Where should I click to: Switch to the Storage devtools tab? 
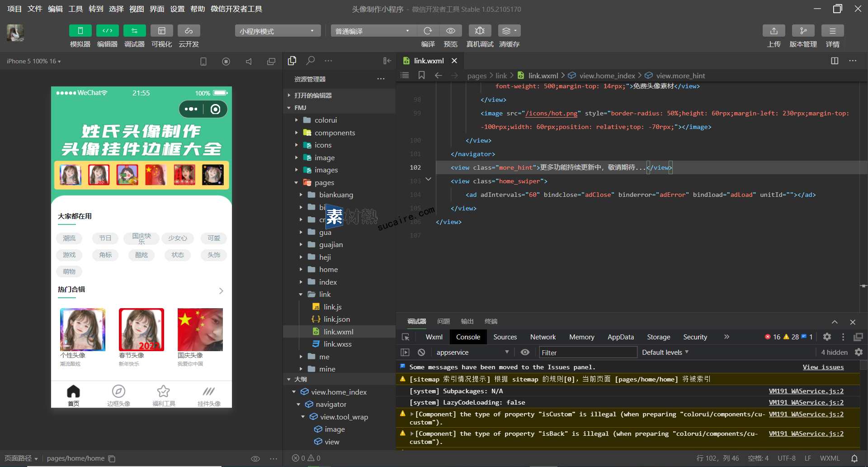[x=659, y=337]
